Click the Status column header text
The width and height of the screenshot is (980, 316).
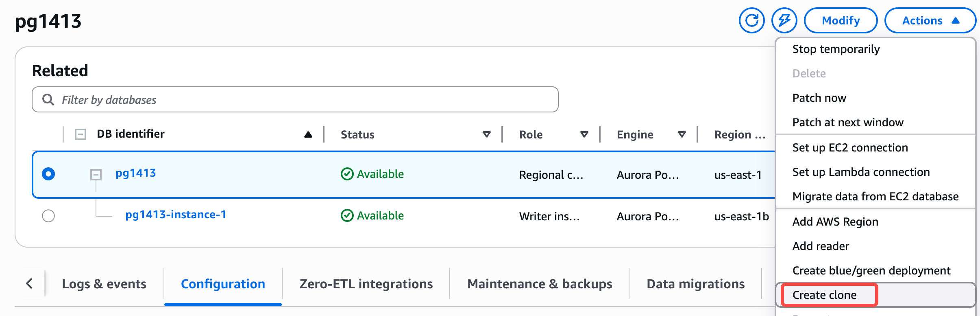[x=357, y=135]
